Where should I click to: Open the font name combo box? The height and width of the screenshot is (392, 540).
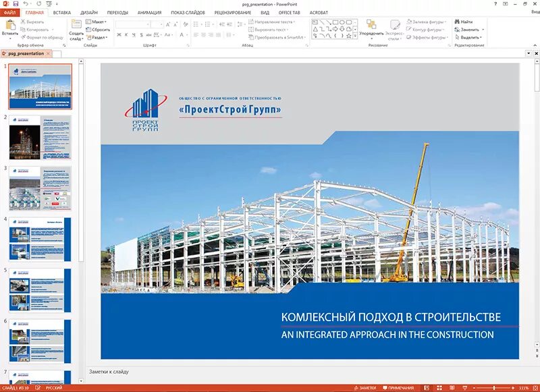point(132,24)
